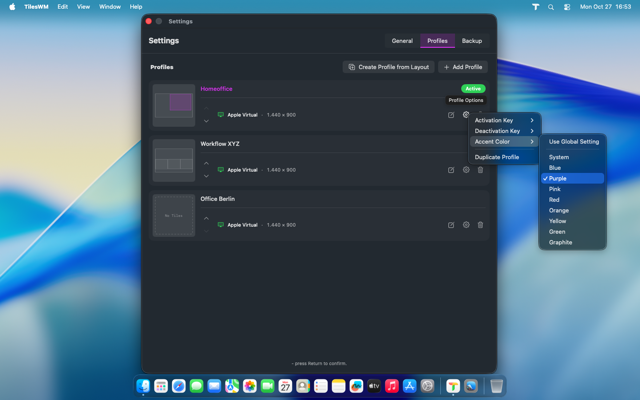This screenshot has width=640, height=400.
Task: Launch Safari from the dock
Action: (x=179, y=386)
